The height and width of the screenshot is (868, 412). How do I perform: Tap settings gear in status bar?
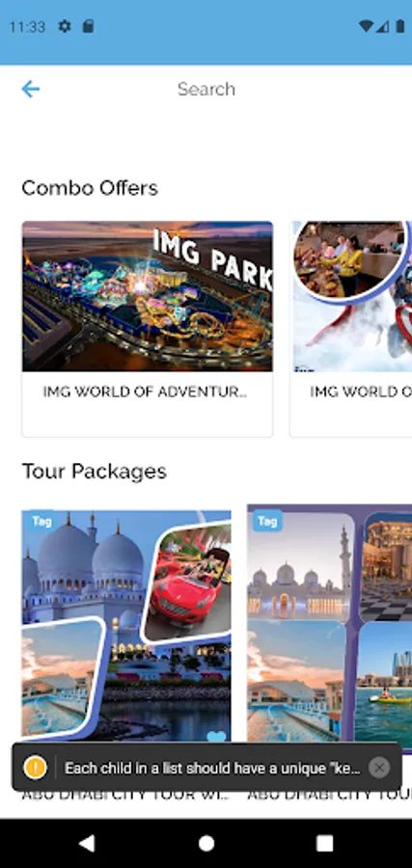[x=65, y=26]
